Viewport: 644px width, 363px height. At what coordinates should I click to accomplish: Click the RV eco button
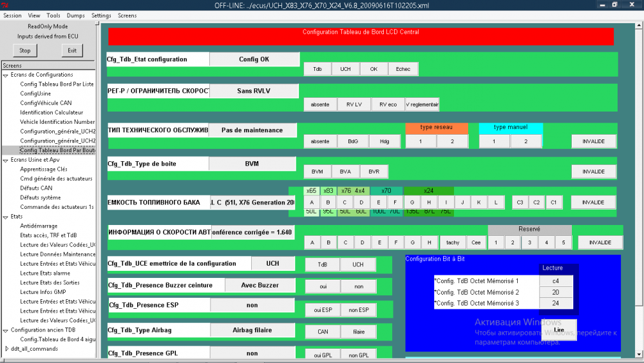[388, 104]
